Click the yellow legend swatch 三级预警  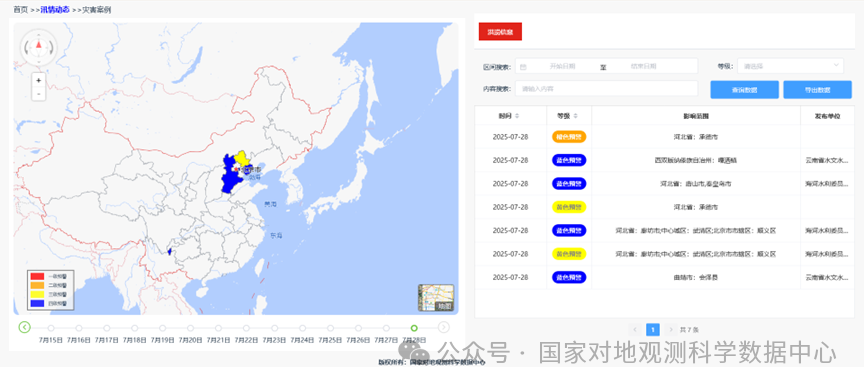point(37,294)
